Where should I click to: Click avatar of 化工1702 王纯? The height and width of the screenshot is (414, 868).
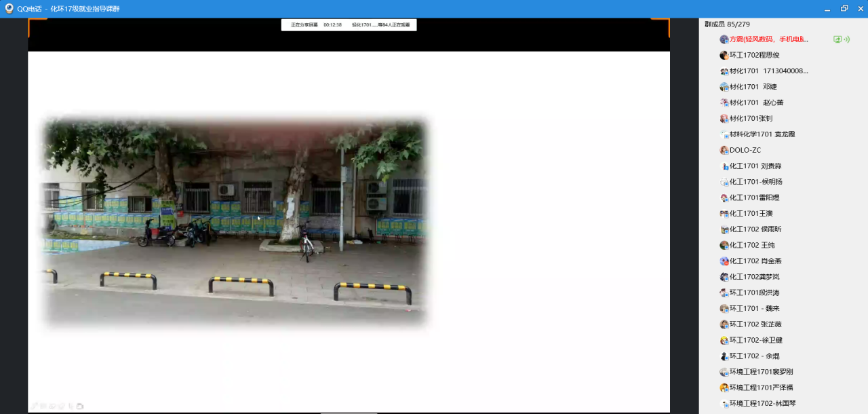click(x=724, y=245)
